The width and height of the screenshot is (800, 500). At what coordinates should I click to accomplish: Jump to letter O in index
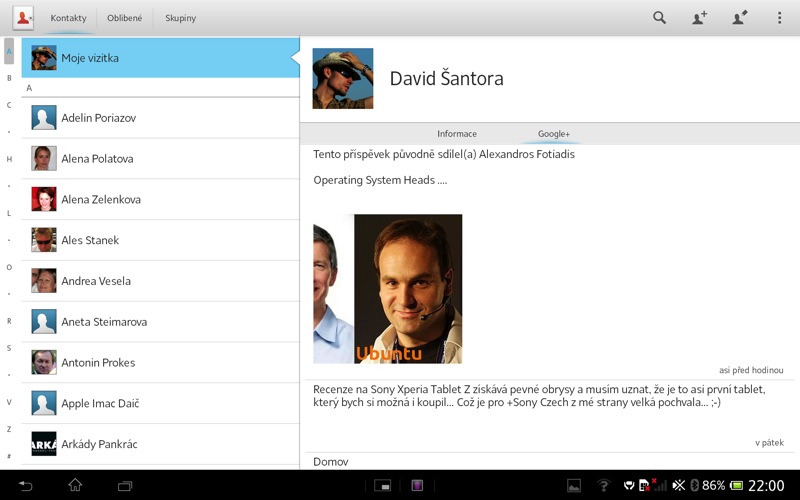(x=9, y=267)
